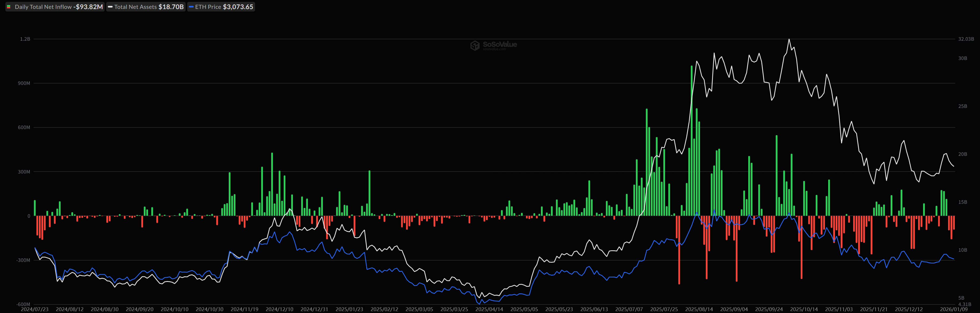Click the 2024/07/23 date axis label

[x=35, y=309]
